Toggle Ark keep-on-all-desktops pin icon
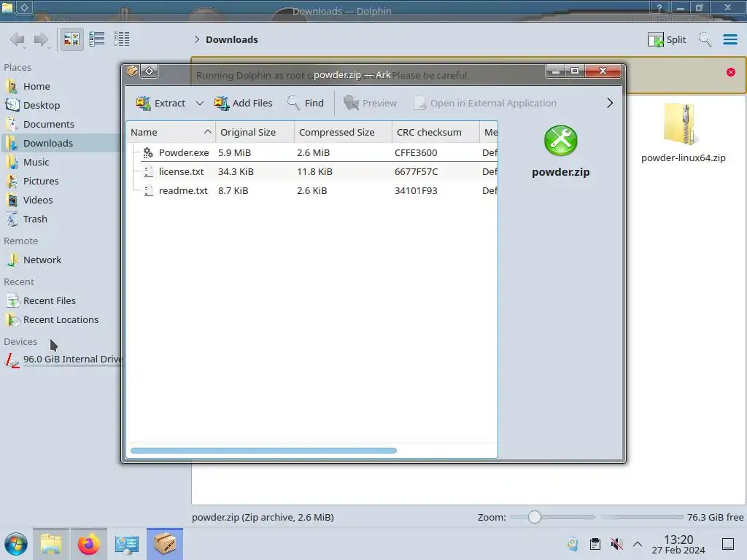This screenshot has width=747, height=560. point(149,71)
